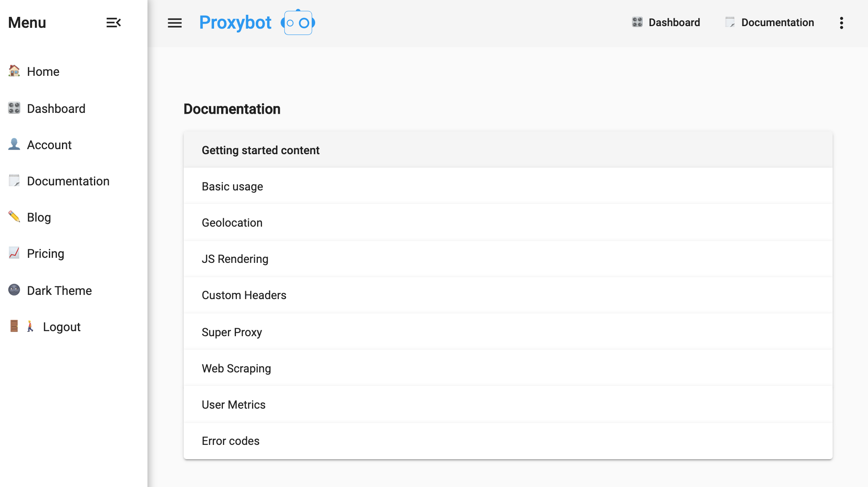Open the Error codes documentation entry
Image resolution: width=868 pixels, height=487 pixels.
coord(508,441)
